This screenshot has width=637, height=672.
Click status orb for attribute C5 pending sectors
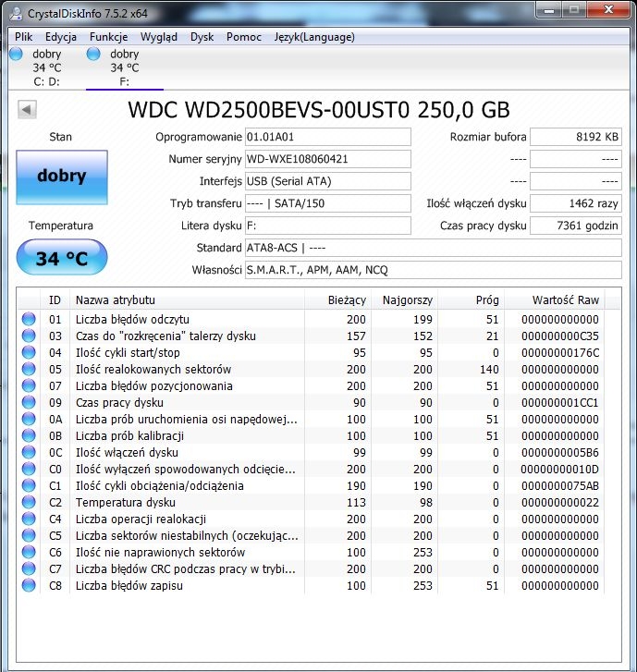(x=29, y=535)
